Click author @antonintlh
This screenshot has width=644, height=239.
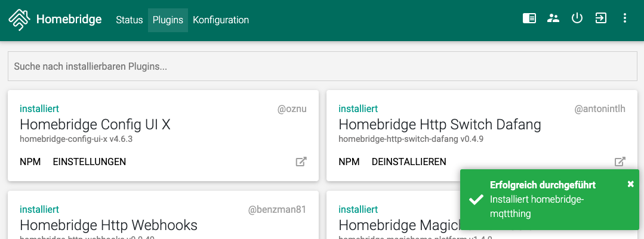click(x=600, y=109)
